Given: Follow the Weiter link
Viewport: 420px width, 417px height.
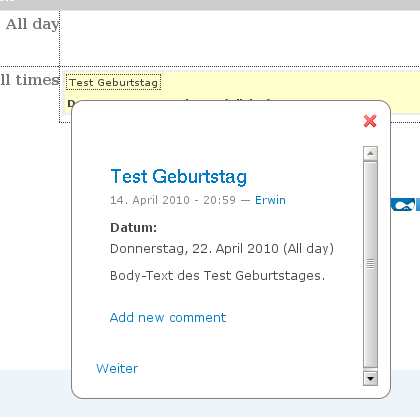Looking at the screenshot, I should pyautogui.click(x=117, y=368).
